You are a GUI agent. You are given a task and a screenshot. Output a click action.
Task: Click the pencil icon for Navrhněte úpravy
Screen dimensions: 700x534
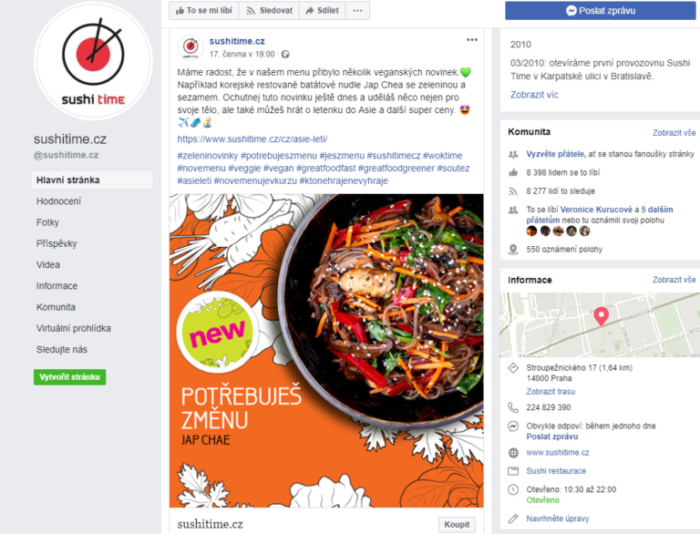coord(513,518)
